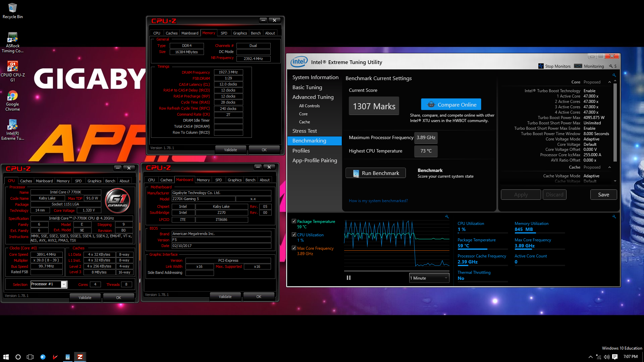Open the Action Center notifications icon
This screenshot has height=362, width=644.
tap(615, 357)
